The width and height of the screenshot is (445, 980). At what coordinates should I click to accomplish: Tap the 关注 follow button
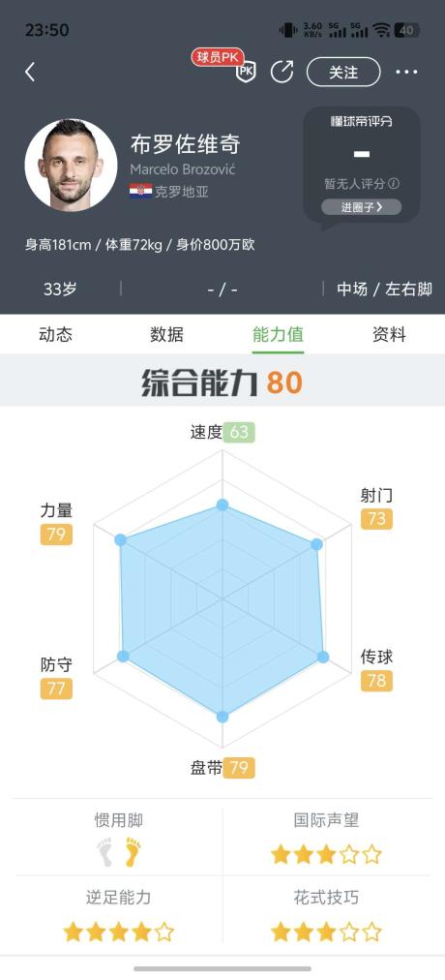(343, 72)
